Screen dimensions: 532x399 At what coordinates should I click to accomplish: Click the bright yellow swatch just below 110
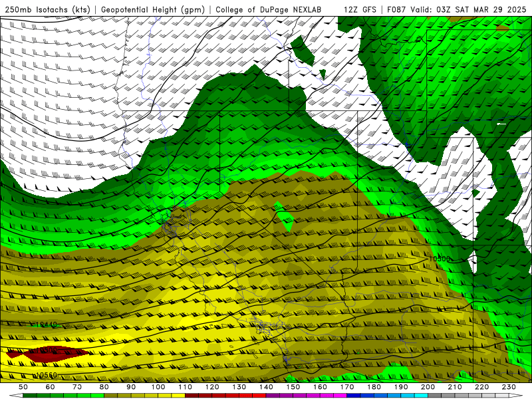coord(178,396)
